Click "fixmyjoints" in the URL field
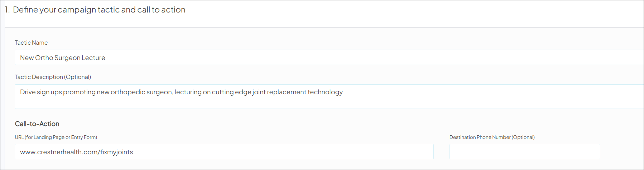644x170 pixels. [x=116, y=152]
